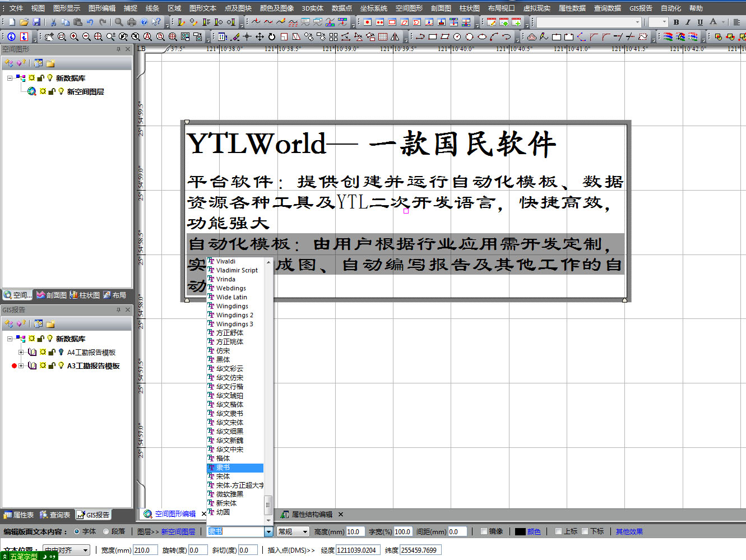Click the font list scrollbar thumb
Image resolution: width=746 pixels, height=560 pixels.
pyautogui.click(x=268, y=505)
